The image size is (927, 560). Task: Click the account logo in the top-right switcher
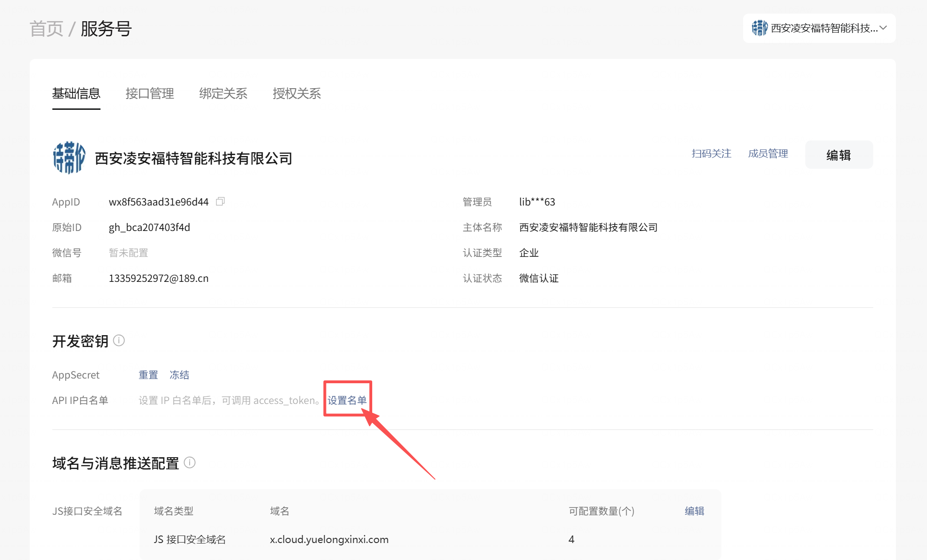coord(760,28)
